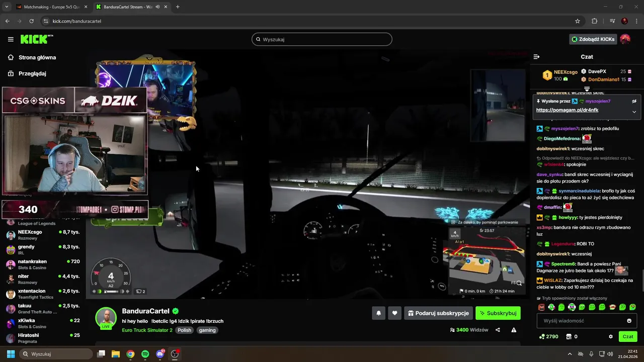This screenshot has width=644, height=362.
Task: Share the stream with the share icon
Action: pos(498,330)
